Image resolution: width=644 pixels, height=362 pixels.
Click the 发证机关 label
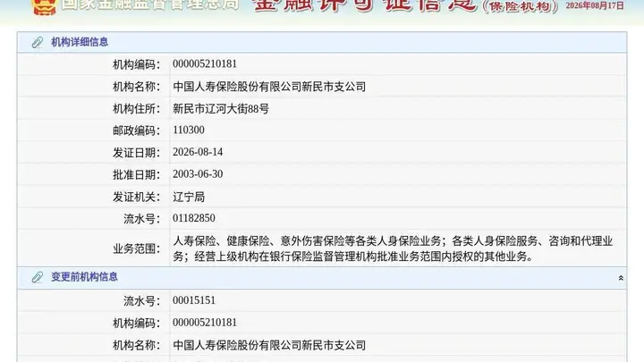(x=136, y=197)
